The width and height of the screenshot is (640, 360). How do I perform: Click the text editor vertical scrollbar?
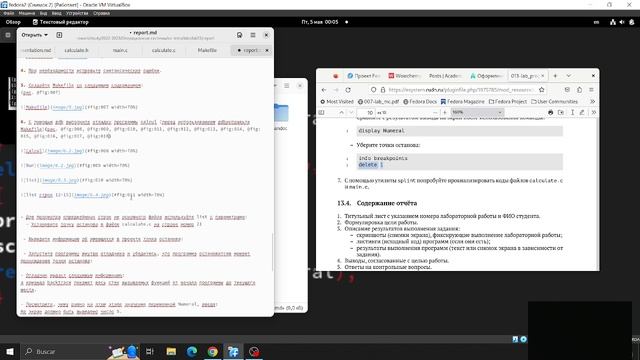pyautogui.click(x=273, y=252)
